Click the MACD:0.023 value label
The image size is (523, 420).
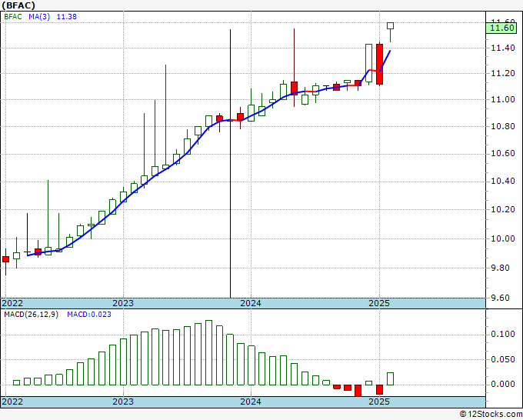[88, 315]
